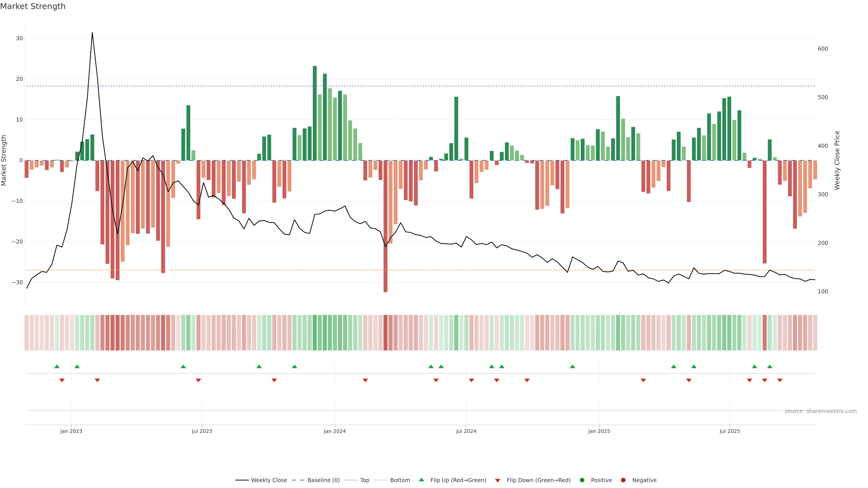Click the Jan 2024 x-axis label
Viewport: 868px width, 488px height.
335,431
